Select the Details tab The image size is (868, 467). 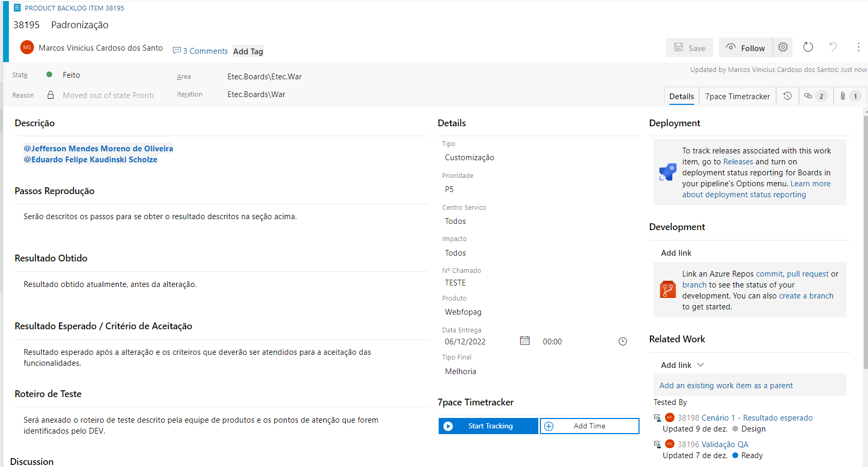(x=681, y=96)
